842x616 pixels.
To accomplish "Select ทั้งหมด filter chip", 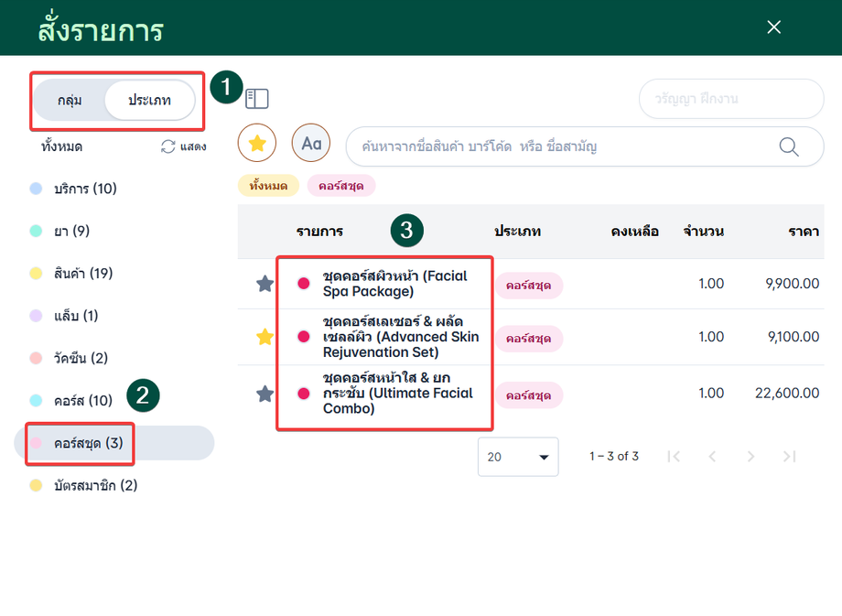I will [x=268, y=186].
